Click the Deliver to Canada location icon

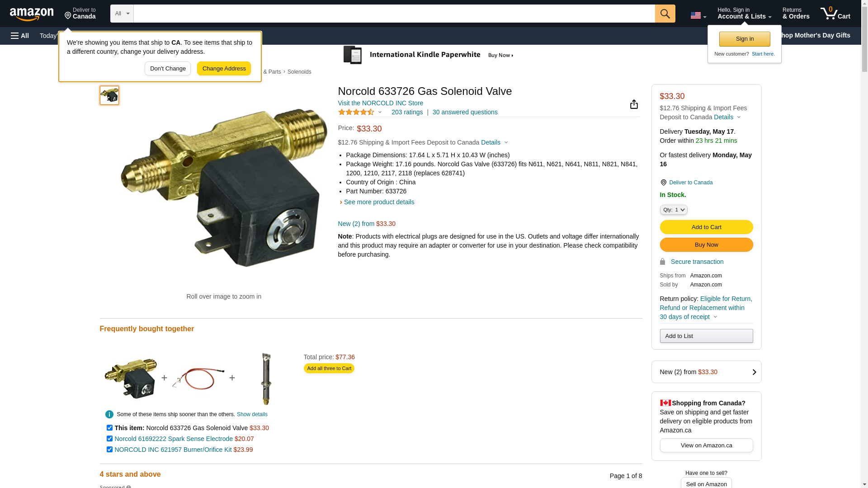(68, 16)
